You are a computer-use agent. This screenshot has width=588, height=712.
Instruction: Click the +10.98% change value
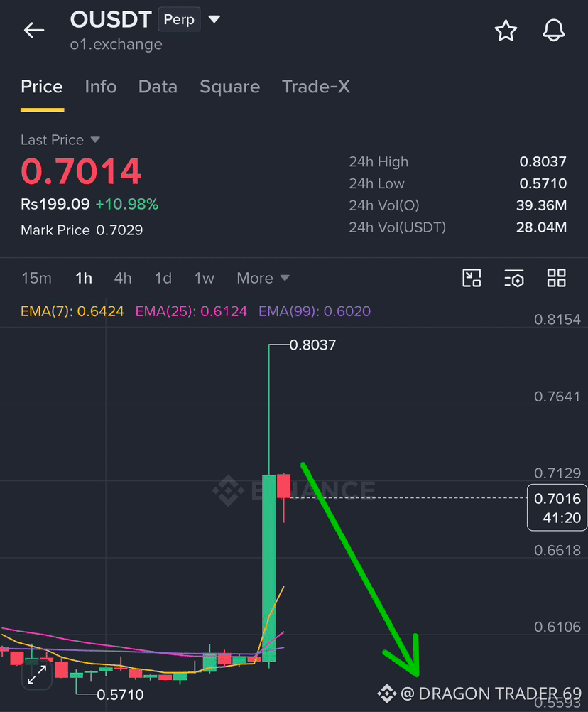tap(127, 205)
